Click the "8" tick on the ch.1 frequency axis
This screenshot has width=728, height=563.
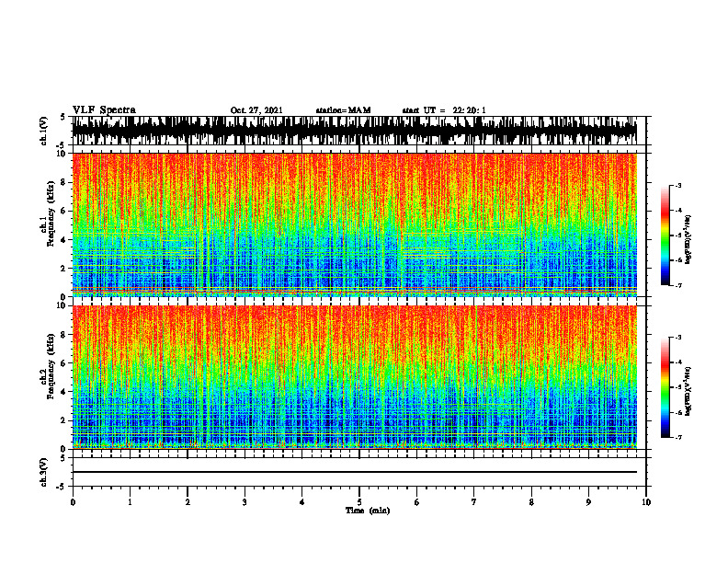63,182
